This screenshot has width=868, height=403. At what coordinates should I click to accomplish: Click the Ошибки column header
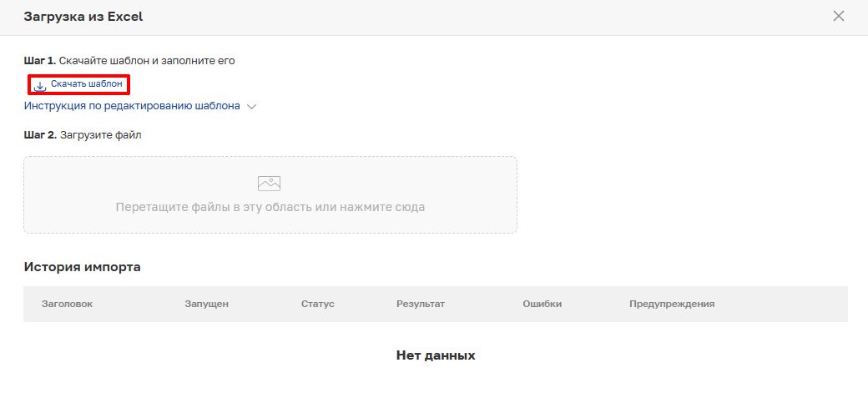pos(542,304)
